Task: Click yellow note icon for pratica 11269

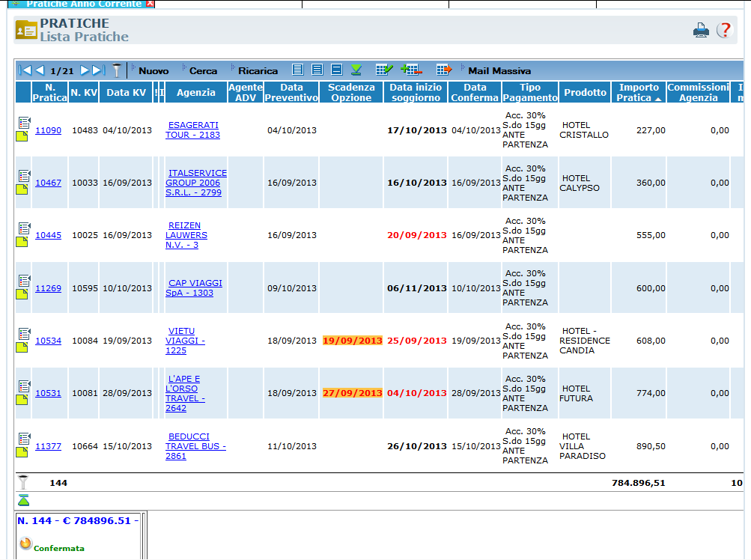Action: [22, 294]
